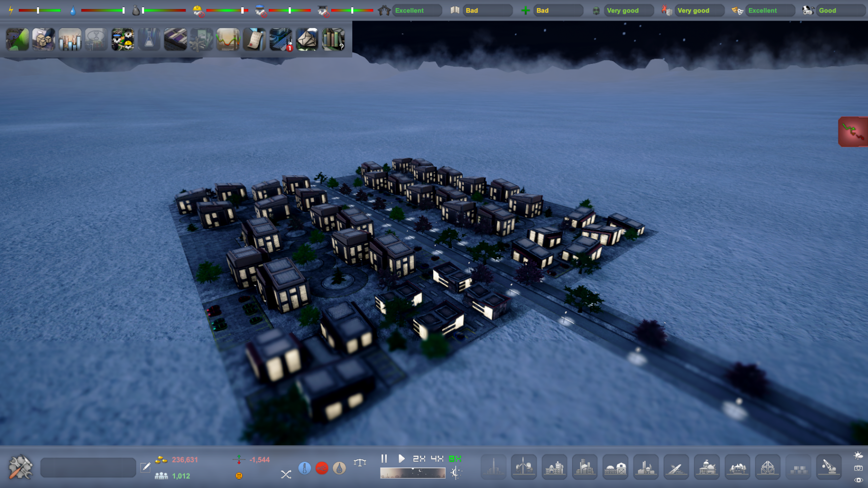Click the electricity supply level bar

click(x=40, y=10)
